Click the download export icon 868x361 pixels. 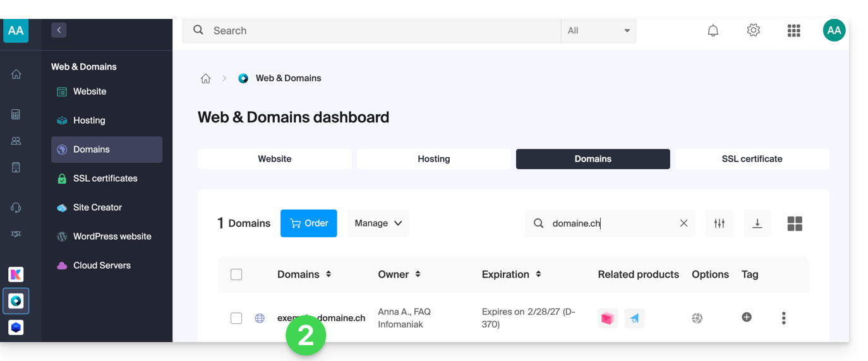757,223
